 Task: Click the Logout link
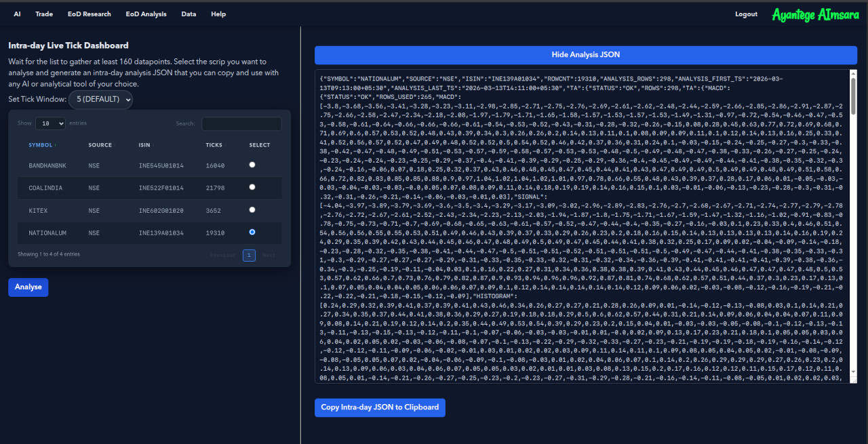point(746,14)
